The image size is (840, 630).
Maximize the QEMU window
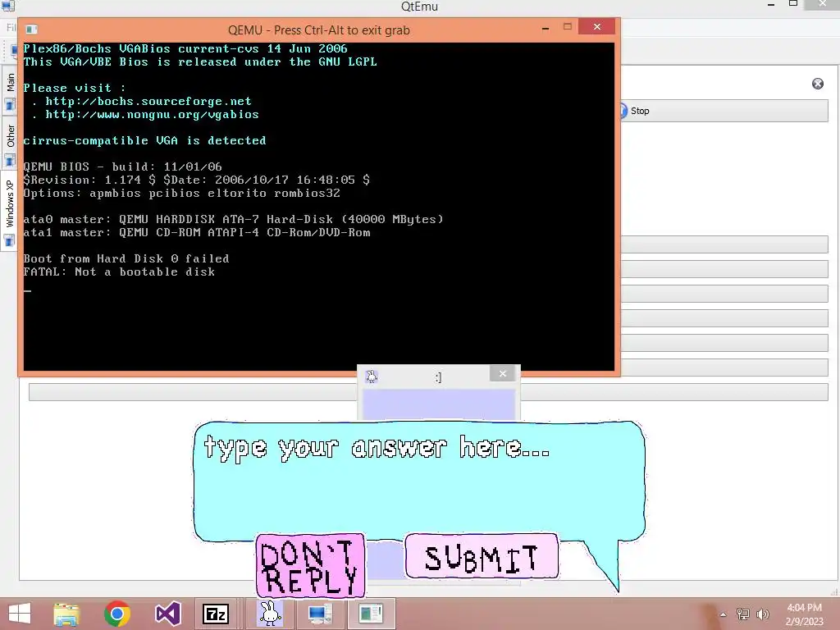568,27
